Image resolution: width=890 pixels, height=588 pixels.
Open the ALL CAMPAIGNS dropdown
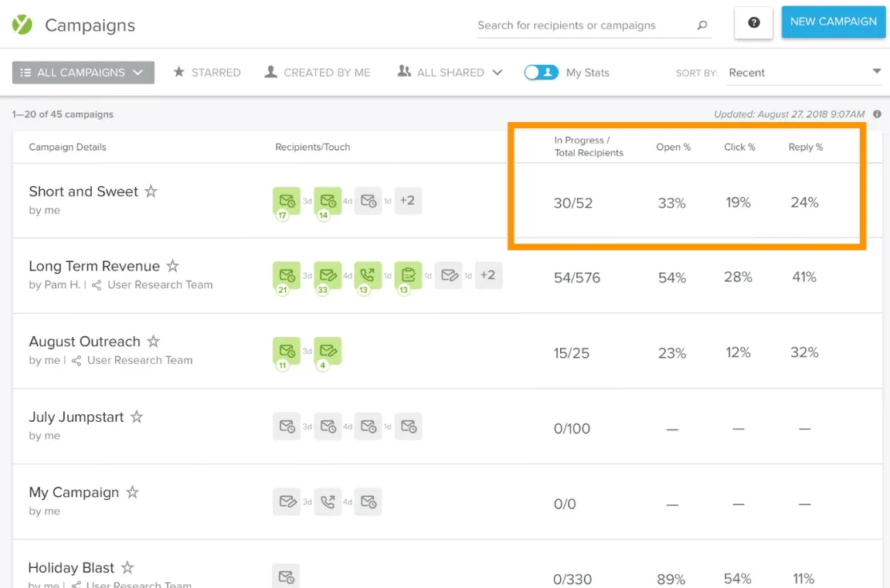coord(83,72)
